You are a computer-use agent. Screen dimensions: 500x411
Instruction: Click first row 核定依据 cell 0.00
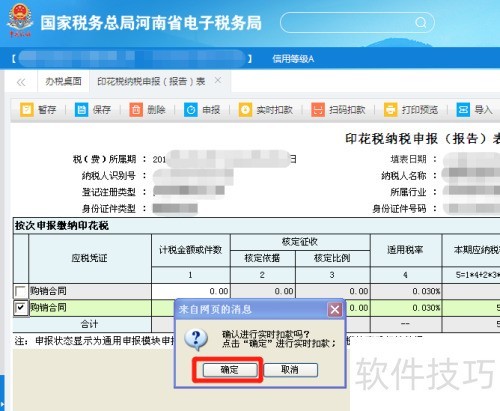pyautogui.click(x=263, y=291)
